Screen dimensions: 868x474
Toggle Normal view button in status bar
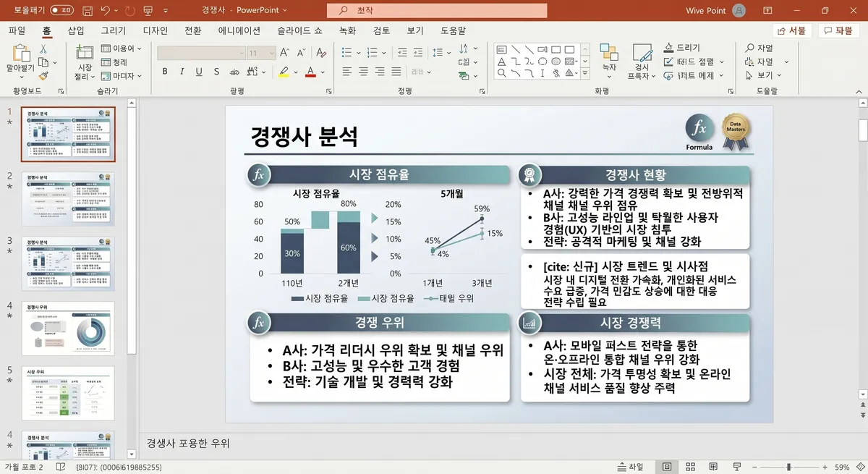click(x=666, y=467)
